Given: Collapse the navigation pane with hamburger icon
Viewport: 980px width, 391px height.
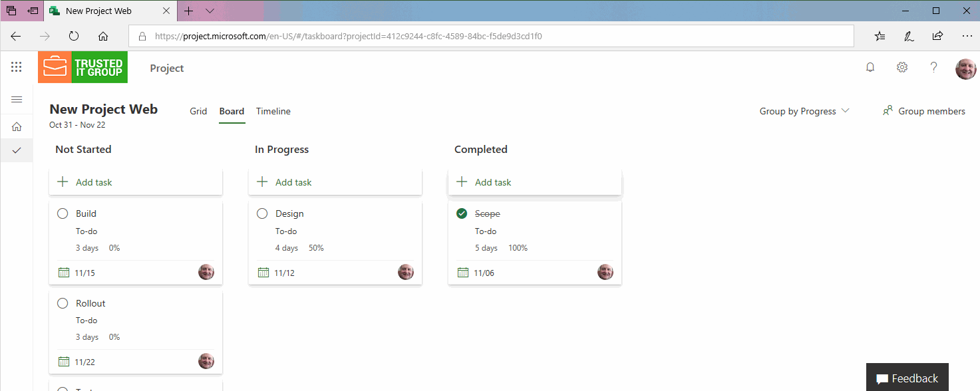Looking at the screenshot, I should 16,98.
